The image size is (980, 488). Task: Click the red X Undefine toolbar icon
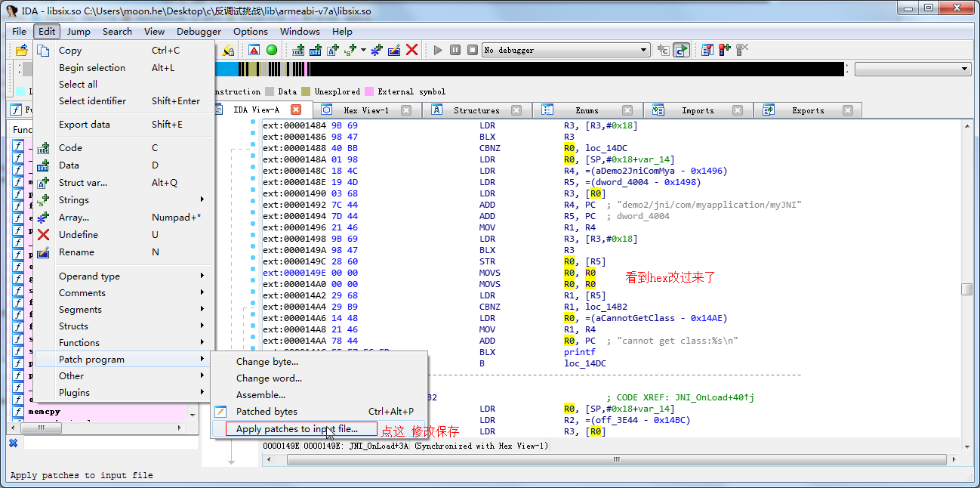point(412,50)
